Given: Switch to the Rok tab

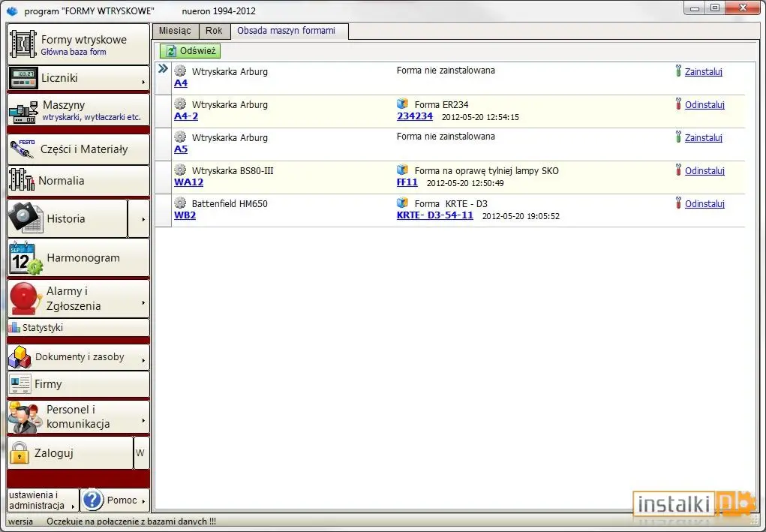Looking at the screenshot, I should (214, 31).
